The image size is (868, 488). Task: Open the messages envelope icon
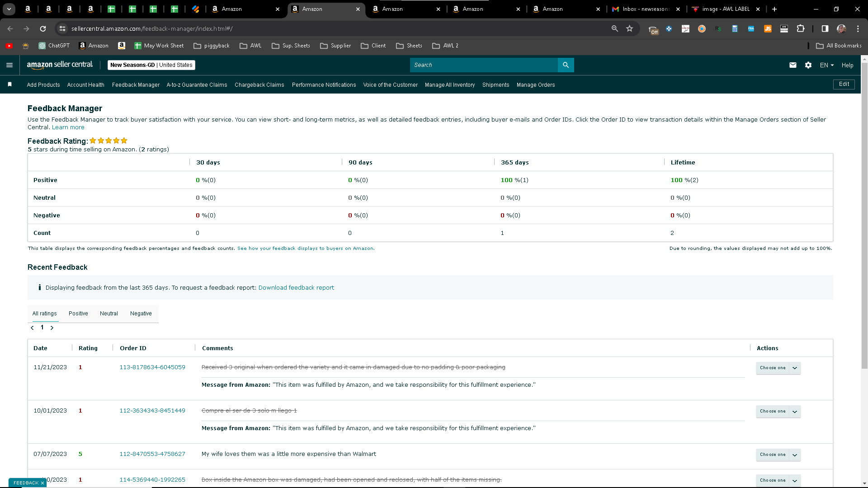click(x=793, y=65)
